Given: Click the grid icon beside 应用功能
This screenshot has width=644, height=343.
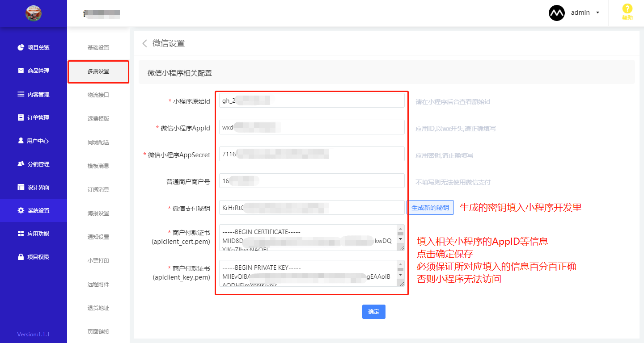Looking at the screenshot, I should pyautogui.click(x=21, y=234).
